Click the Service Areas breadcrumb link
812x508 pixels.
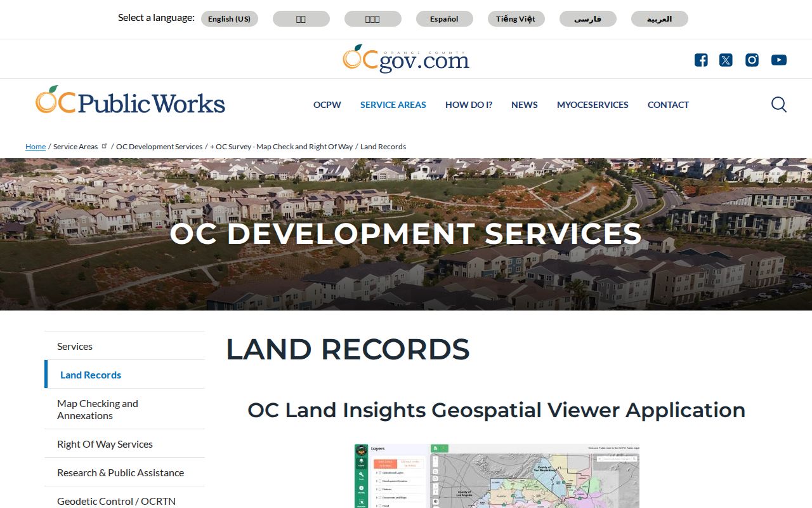pyautogui.click(x=75, y=147)
